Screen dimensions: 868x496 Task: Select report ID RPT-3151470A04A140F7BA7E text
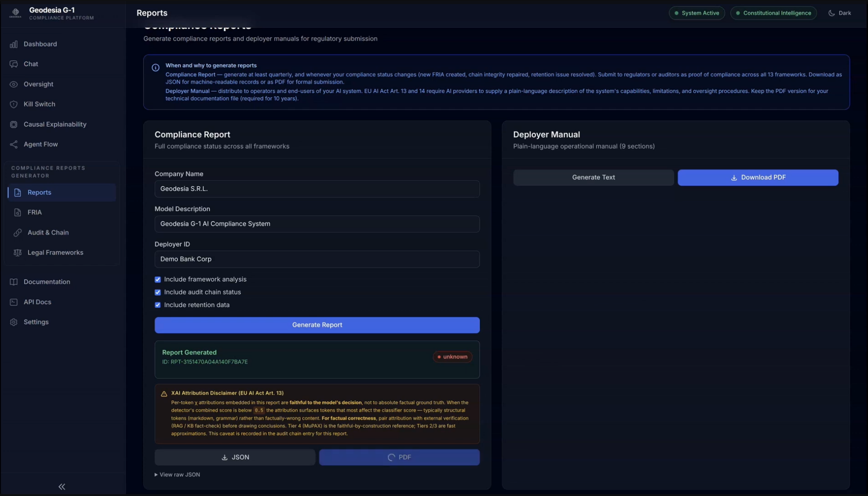[x=205, y=362]
